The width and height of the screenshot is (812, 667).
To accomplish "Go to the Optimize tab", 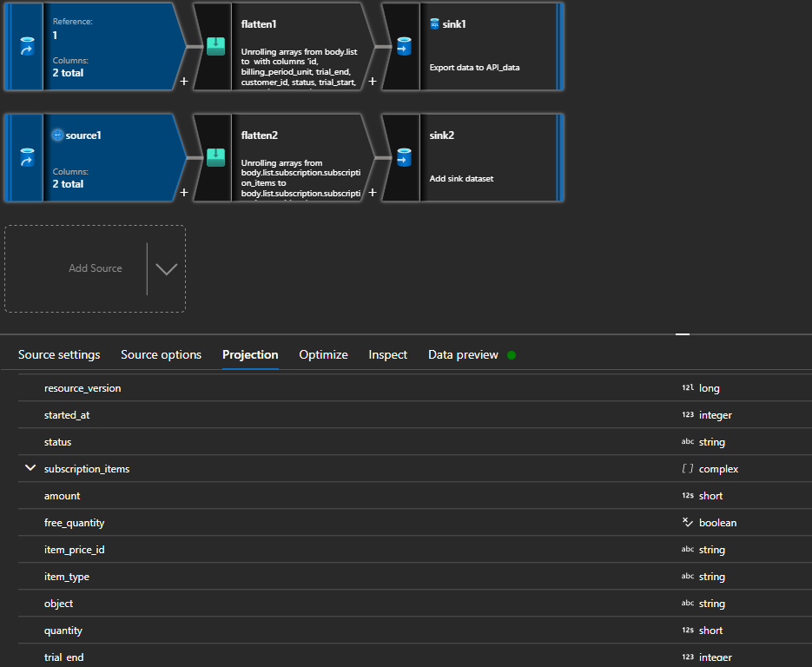I will (323, 354).
